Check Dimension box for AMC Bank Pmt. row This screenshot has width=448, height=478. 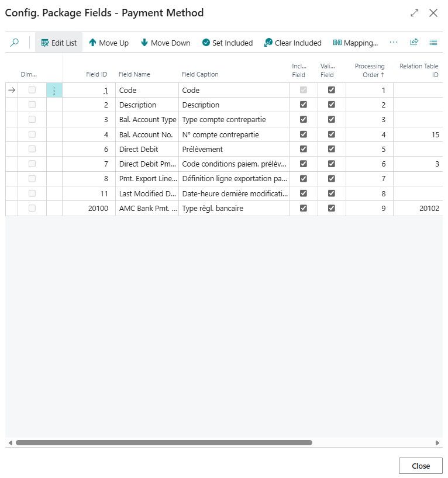click(32, 208)
